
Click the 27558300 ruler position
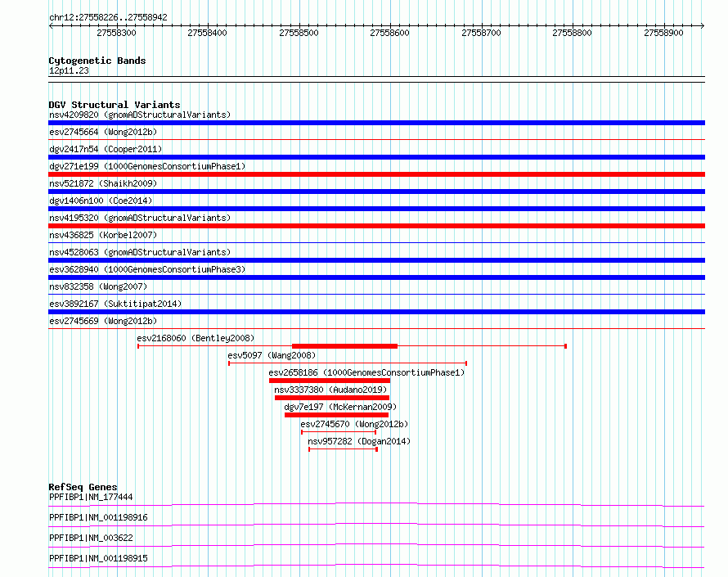[x=116, y=33]
